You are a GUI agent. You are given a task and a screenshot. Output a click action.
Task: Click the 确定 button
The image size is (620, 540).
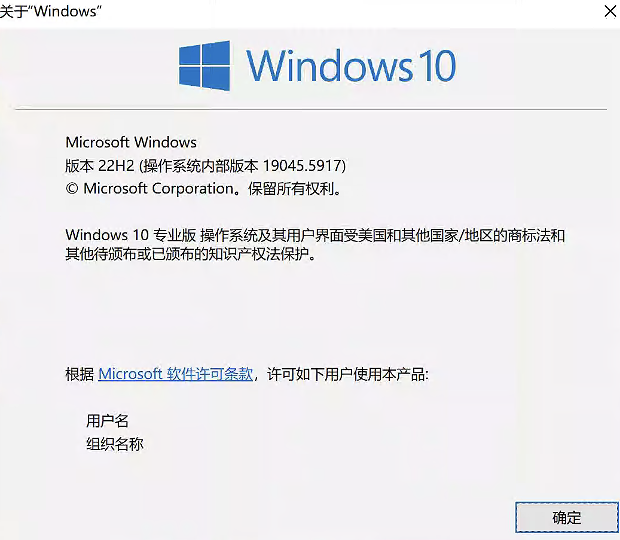point(567,517)
